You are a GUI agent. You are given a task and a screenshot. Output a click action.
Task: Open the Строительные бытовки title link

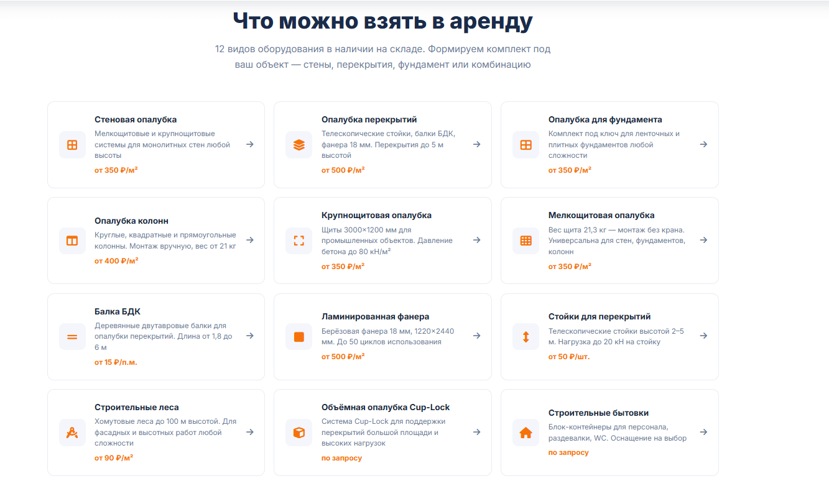tap(599, 413)
